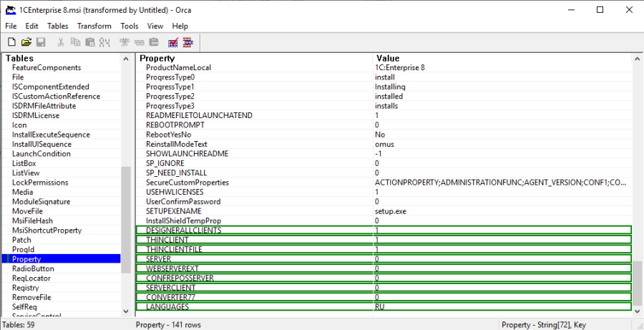
Task: Select the Registry table
Action: tap(26, 288)
